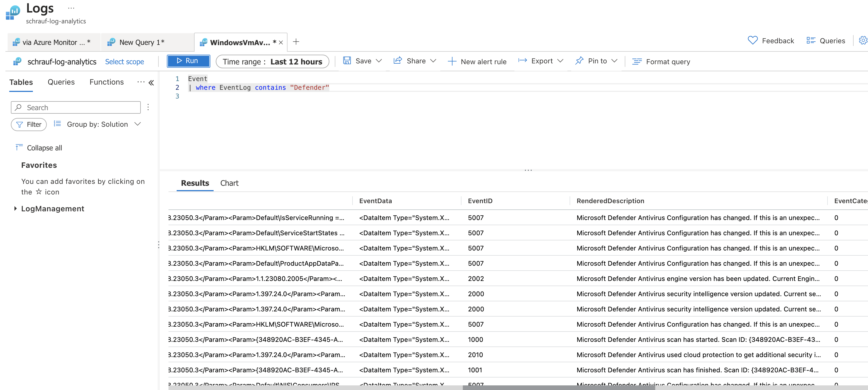Click the Filter button in Tables pane
Screen dimensions: 868x390
pyautogui.click(x=29, y=124)
